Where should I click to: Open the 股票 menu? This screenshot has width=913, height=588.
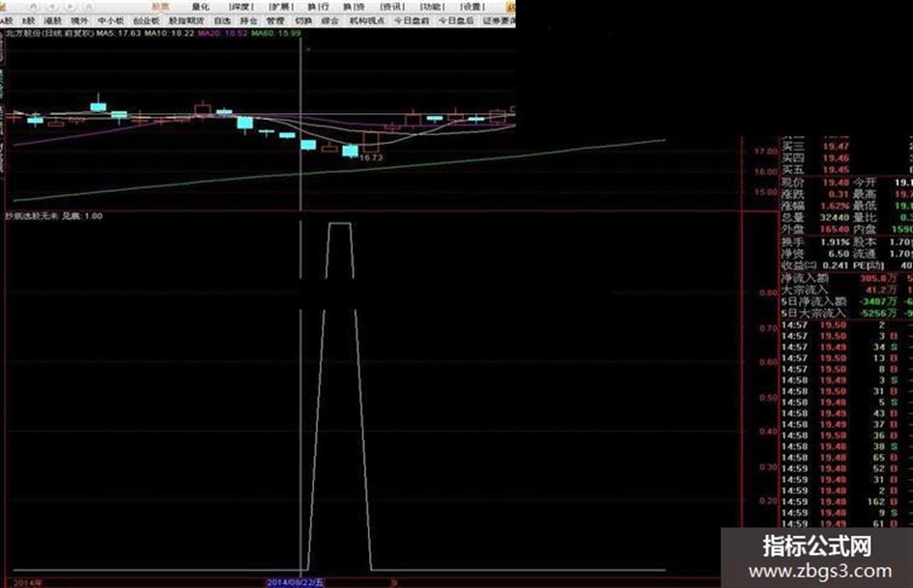click(x=160, y=7)
